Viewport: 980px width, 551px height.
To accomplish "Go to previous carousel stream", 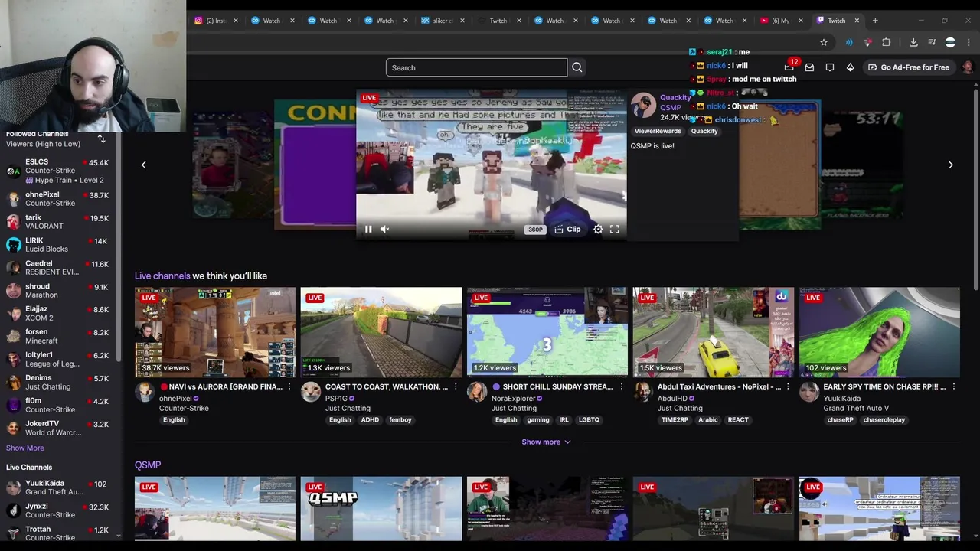I will click(x=143, y=165).
